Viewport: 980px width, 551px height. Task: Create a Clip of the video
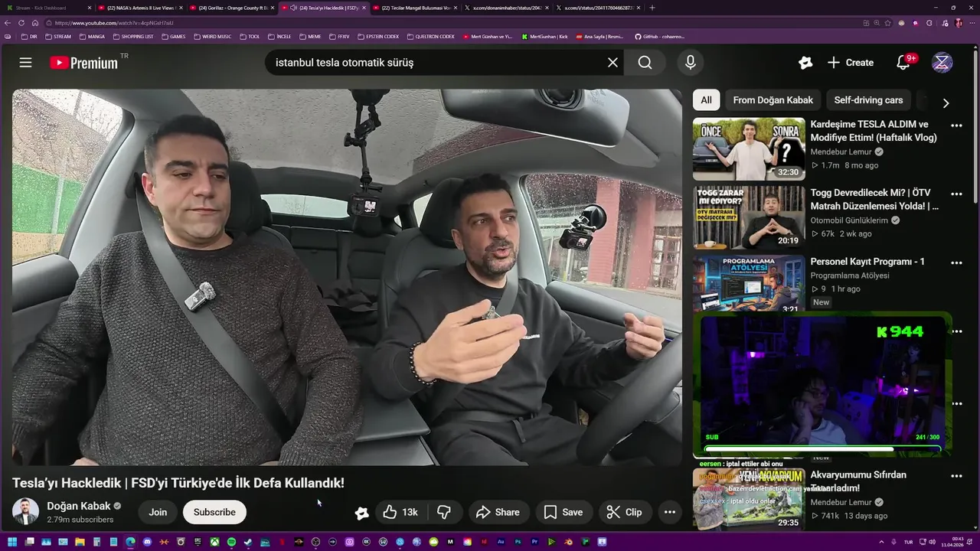coord(625,512)
